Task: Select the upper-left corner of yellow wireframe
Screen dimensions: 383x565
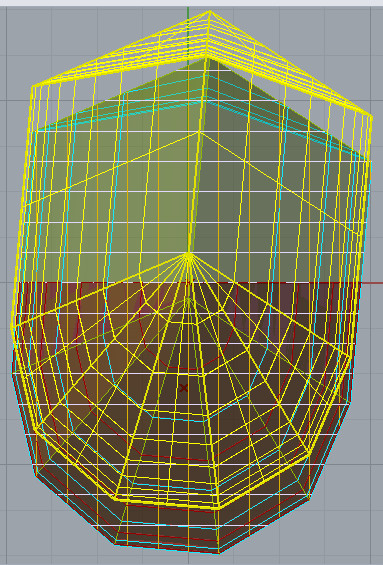Action: point(33,86)
